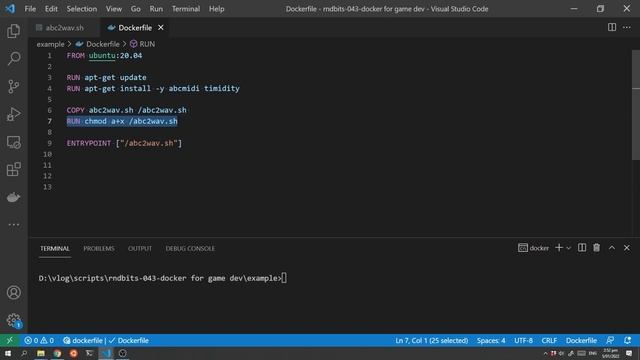The image size is (640, 360).
Task: Click in terminal prompt input area
Action: pyautogui.click(x=284, y=278)
